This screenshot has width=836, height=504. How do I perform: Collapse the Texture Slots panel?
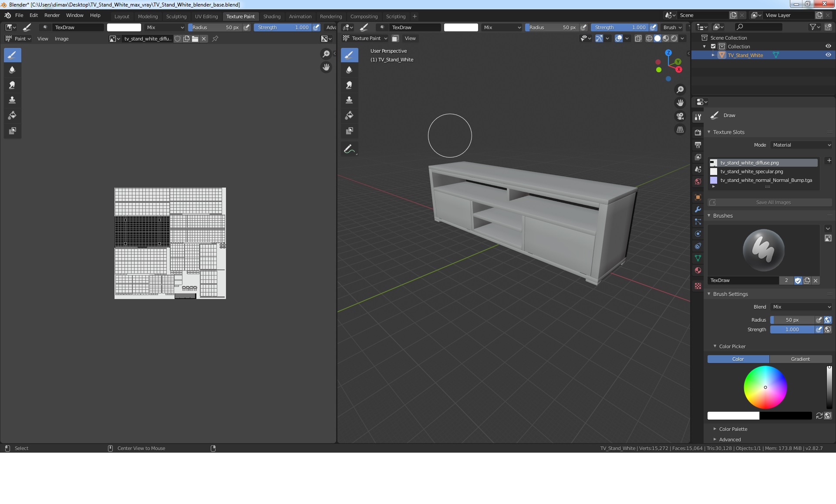pos(729,132)
